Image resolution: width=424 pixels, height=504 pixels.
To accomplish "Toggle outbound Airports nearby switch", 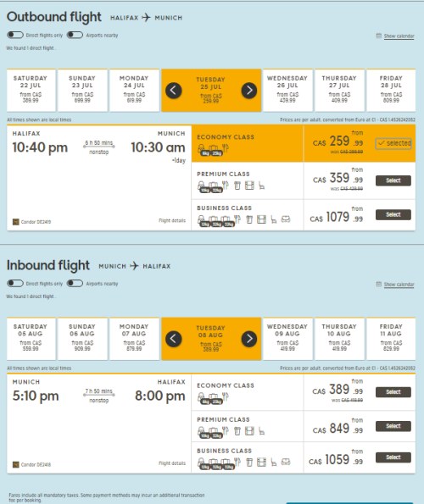I will tap(75, 35).
